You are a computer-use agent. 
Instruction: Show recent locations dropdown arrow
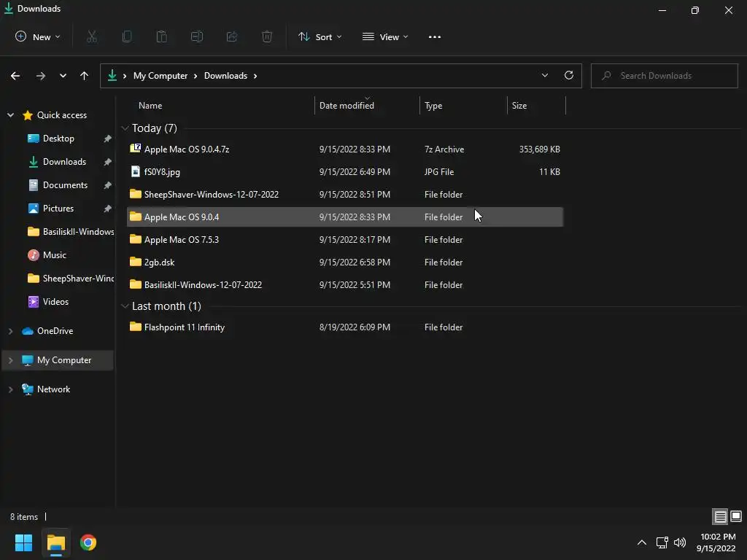63,76
